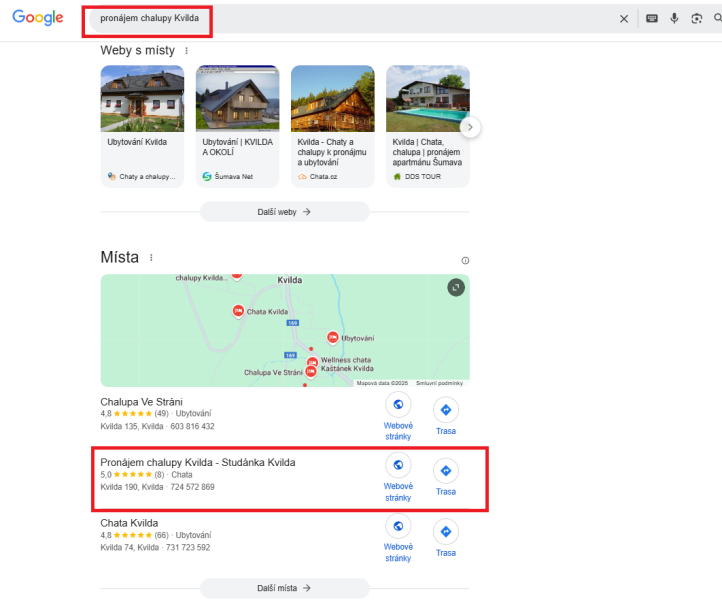Image resolution: width=722 pixels, height=600 pixels.
Task: Click the 'Chata Kvilda' map pin
Action: point(238,311)
